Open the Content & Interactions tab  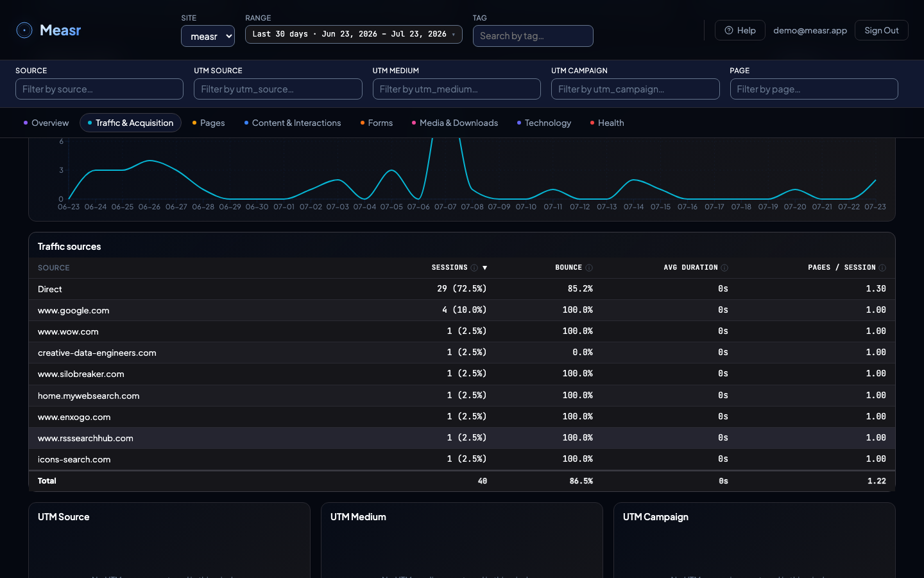[x=293, y=123]
